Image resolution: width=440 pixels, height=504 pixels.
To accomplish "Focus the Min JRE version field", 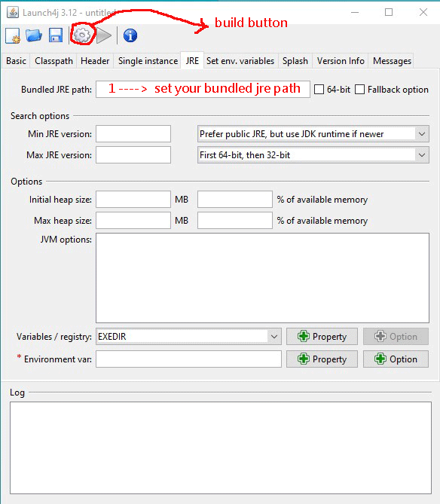I will click(x=133, y=133).
